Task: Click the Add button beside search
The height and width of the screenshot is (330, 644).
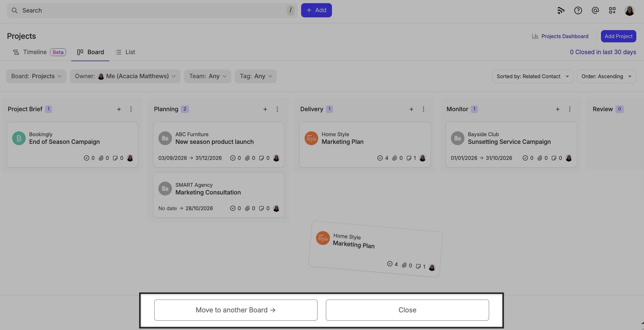Action: [316, 10]
